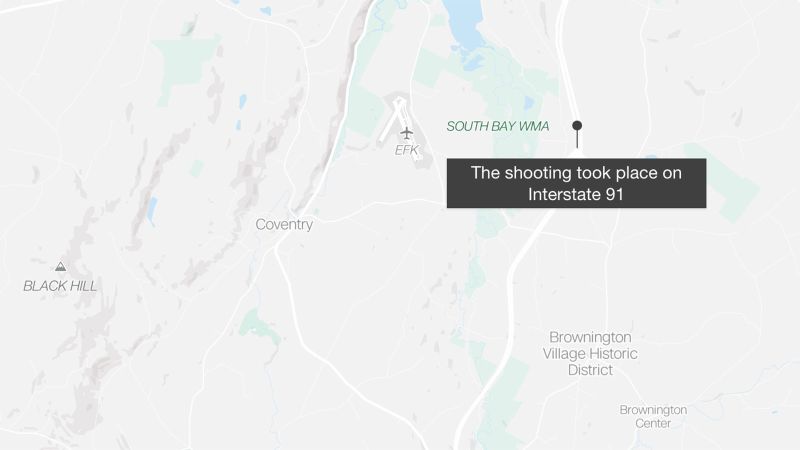Click the Black Hill mountain peak icon
This screenshot has height=450, width=800.
(61, 266)
